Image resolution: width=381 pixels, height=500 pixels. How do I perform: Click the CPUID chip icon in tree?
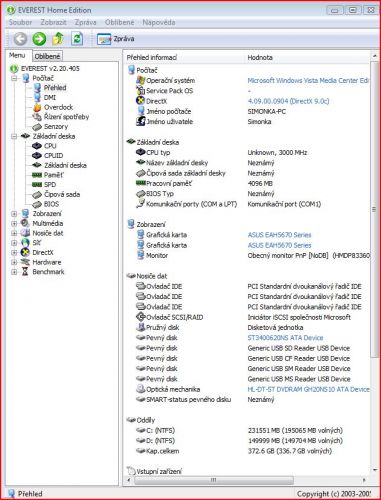tap(37, 156)
